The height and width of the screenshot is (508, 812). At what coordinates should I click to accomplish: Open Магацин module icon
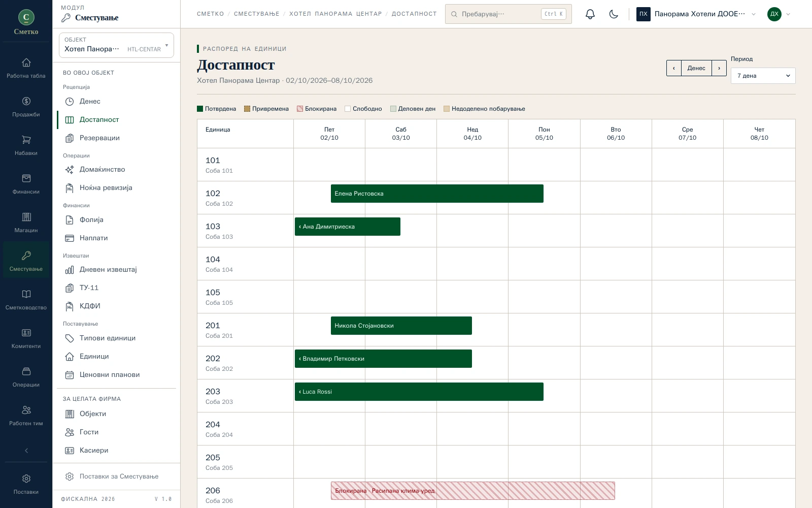coord(26,223)
